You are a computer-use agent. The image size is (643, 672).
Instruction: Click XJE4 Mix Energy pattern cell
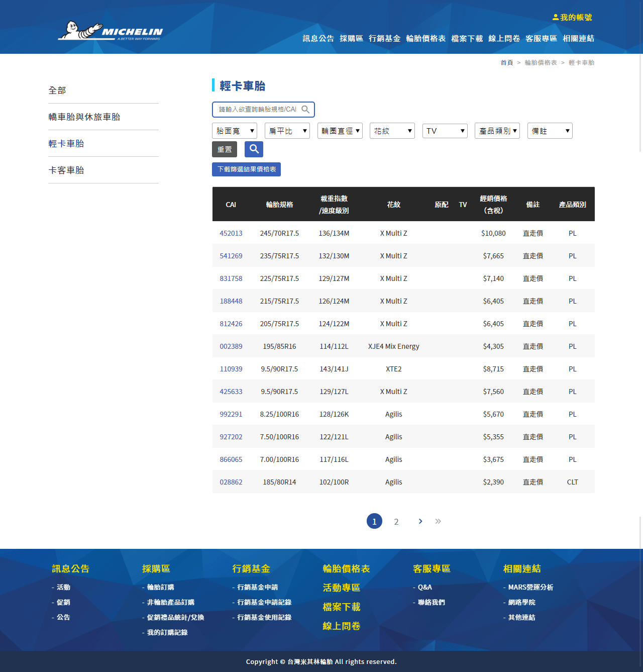(394, 346)
